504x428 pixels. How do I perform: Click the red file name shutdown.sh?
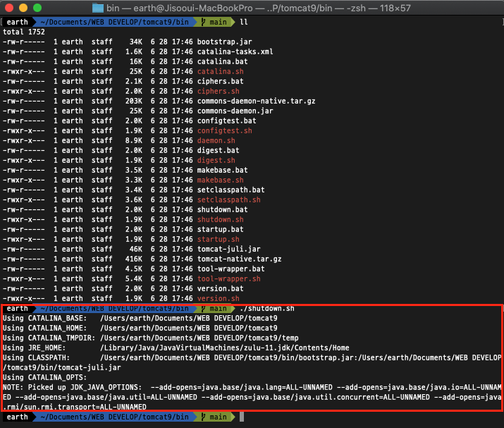pyautogui.click(x=220, y=219)
